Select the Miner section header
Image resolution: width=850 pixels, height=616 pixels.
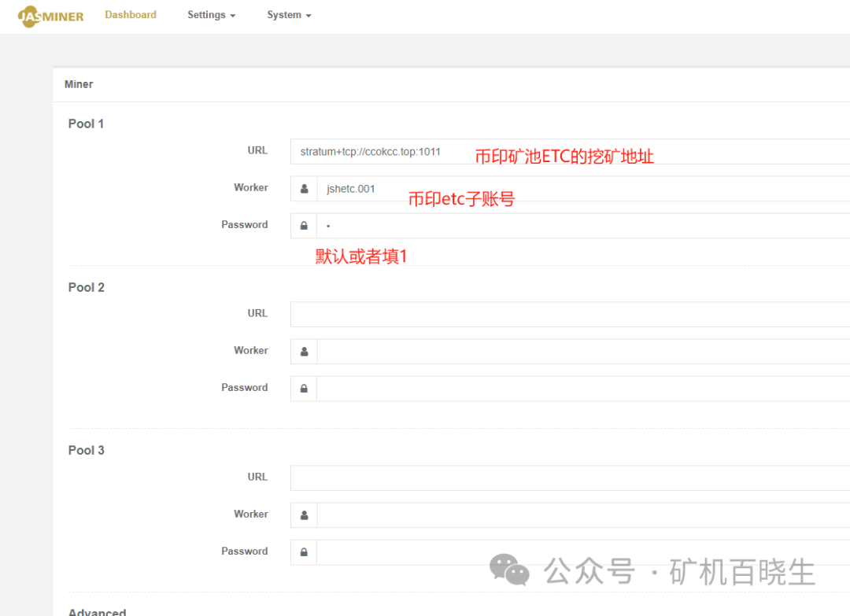(x=78, y=83)
